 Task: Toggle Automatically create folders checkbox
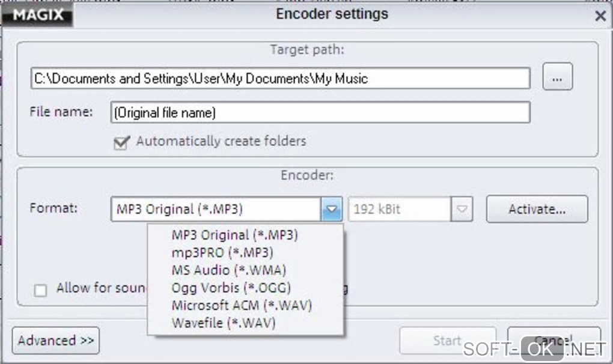(121, 143)
